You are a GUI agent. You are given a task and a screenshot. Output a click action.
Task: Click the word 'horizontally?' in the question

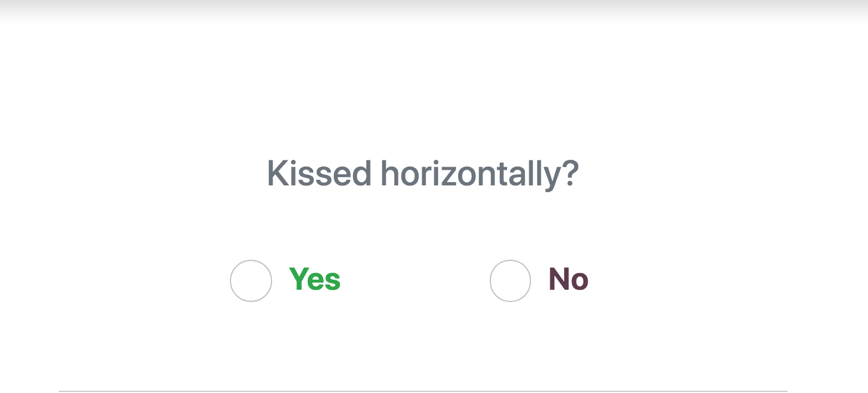point(480,175)
